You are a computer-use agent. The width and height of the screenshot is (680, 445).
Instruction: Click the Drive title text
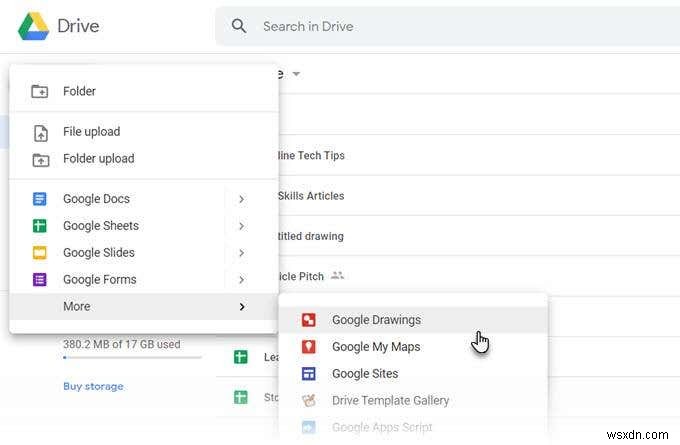(78, 26)
